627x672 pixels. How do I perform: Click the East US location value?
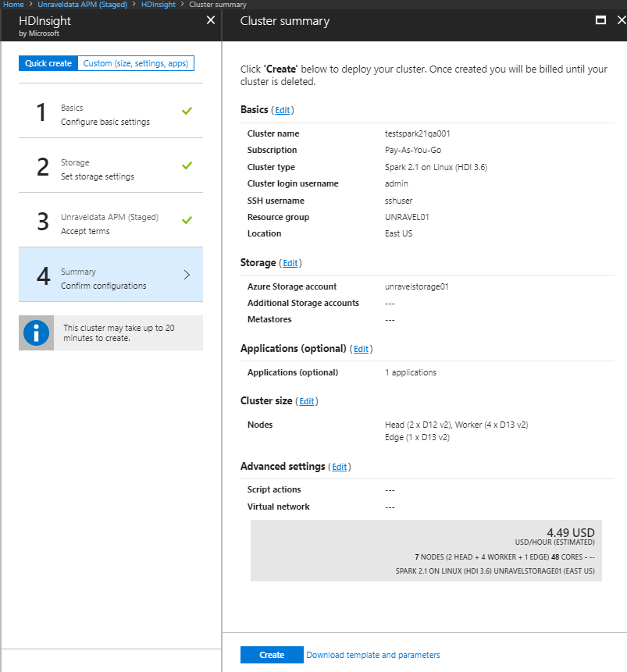click(398, 233)
